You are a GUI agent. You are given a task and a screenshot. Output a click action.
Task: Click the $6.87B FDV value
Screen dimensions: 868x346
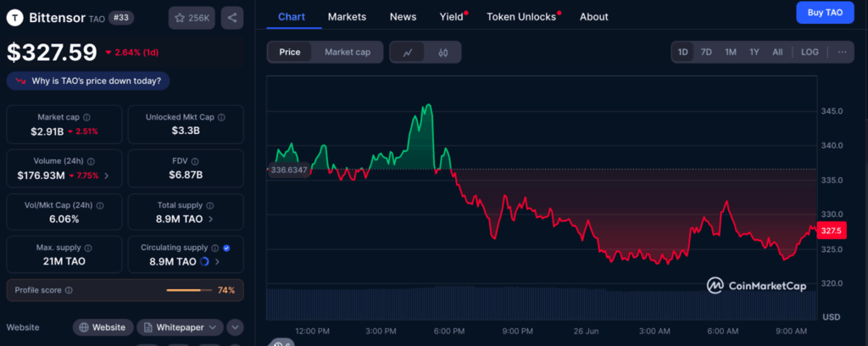pos(186,176)
